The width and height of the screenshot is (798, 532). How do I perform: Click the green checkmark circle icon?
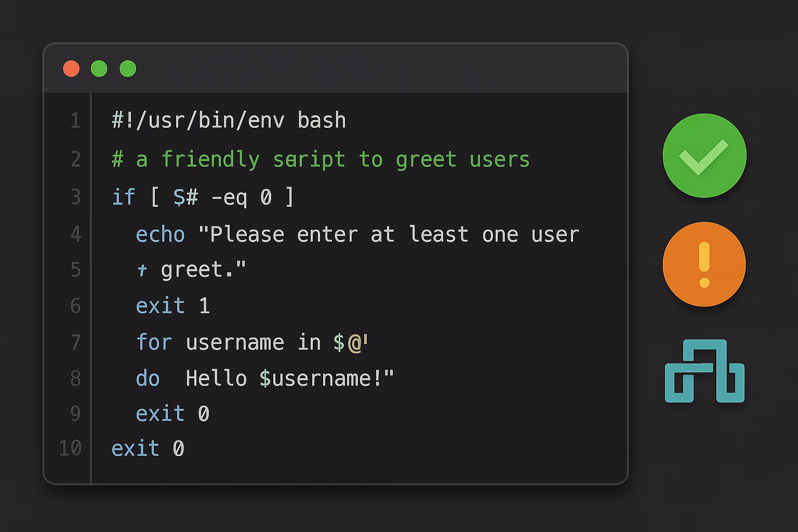pyautogui.click(x=704, y=155)
